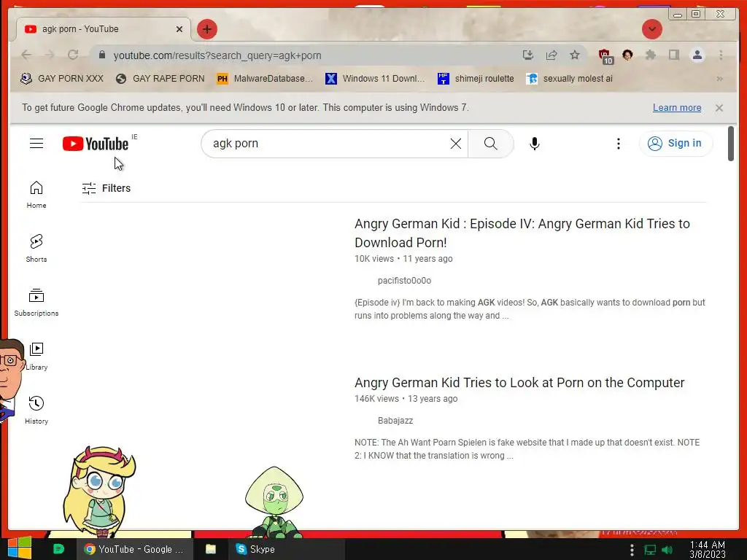Share this page from address bar
Image resolution: width=747 pixels, height=560 pixels.
coord(551,55)
